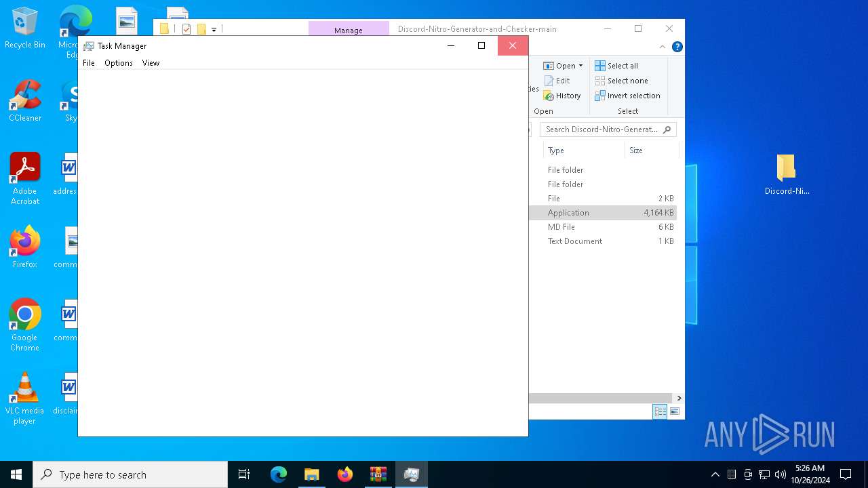Viewport: 868px width, 488px height.
Task: Open Microsoft Edge from taskbar
Action: [x=279, y=474]
